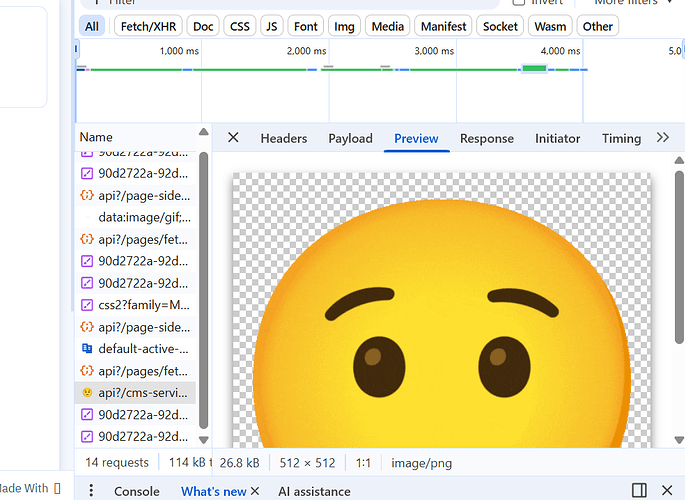685x500 pixels.
Task: Filter requests by CSS type
Action: (x=240, y=26)
